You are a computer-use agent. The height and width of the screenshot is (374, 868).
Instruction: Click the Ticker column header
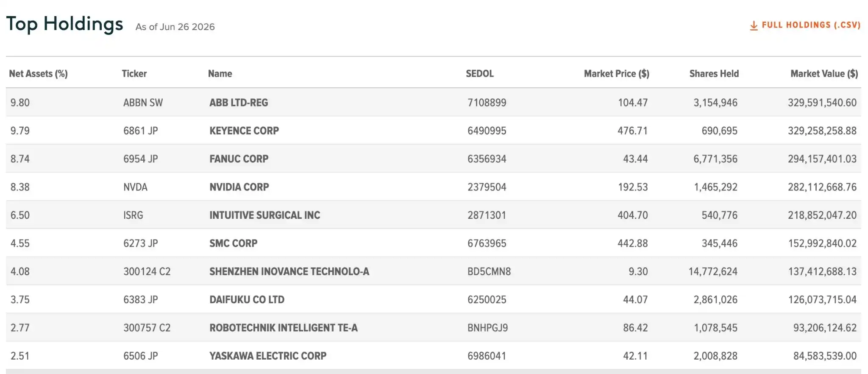134,74
